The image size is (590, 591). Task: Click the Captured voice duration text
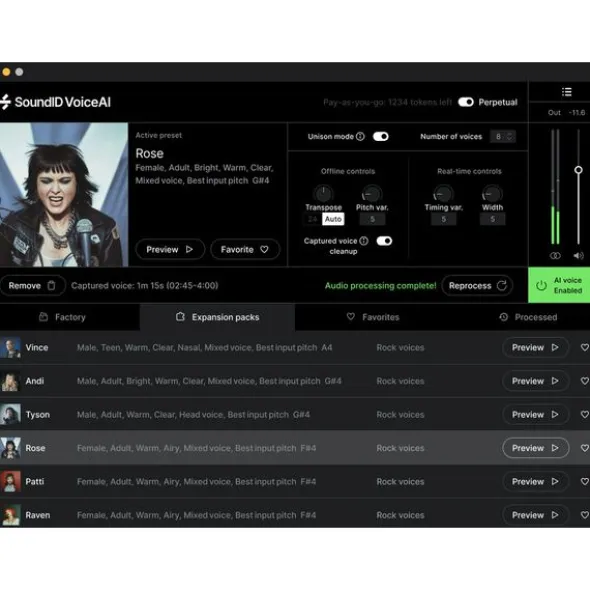[x=145, y=286]
